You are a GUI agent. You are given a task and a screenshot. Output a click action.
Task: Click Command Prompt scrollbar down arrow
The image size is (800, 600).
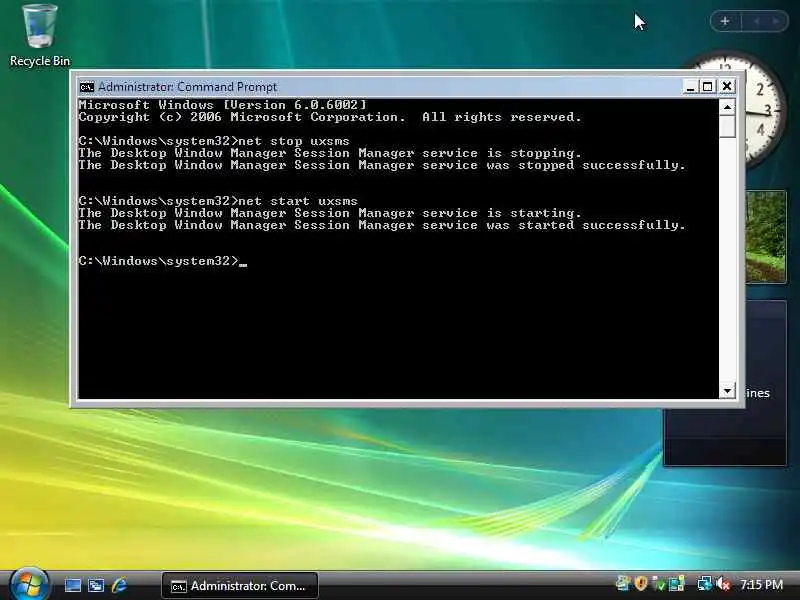click(x=727, y=391)
